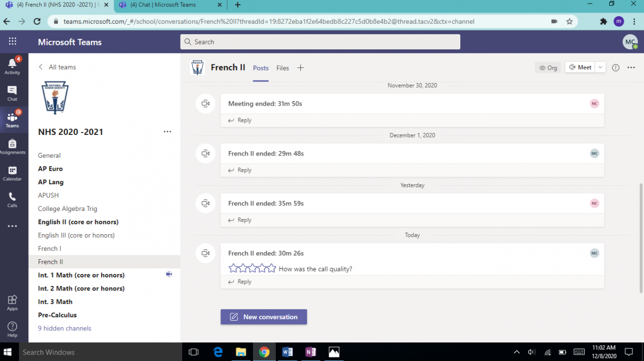This screenshot has width=644, height=361.
Task: Open Assignments in the left rail
Action: point(12,147)
